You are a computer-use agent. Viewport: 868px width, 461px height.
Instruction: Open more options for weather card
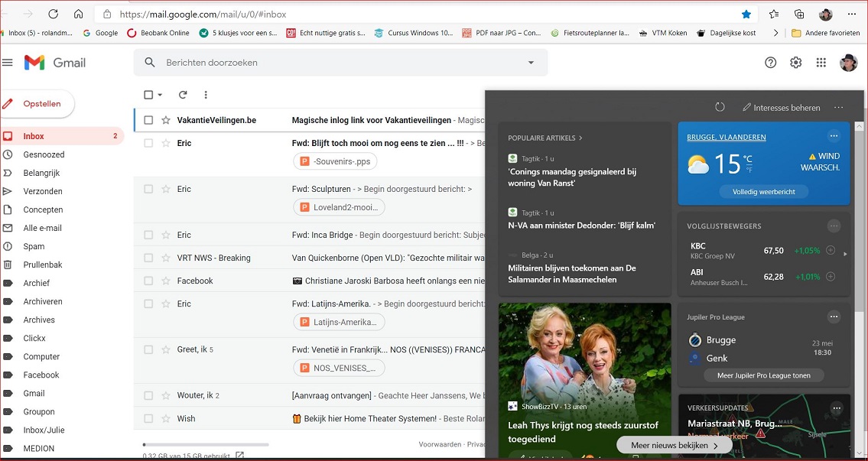834,136
